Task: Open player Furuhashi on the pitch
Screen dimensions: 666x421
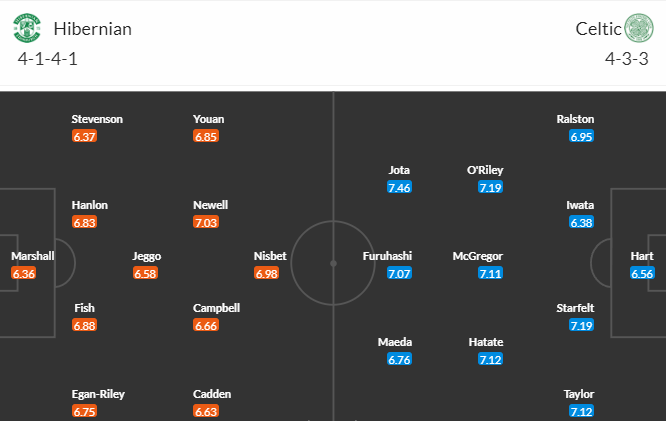Action: [387, 256]
